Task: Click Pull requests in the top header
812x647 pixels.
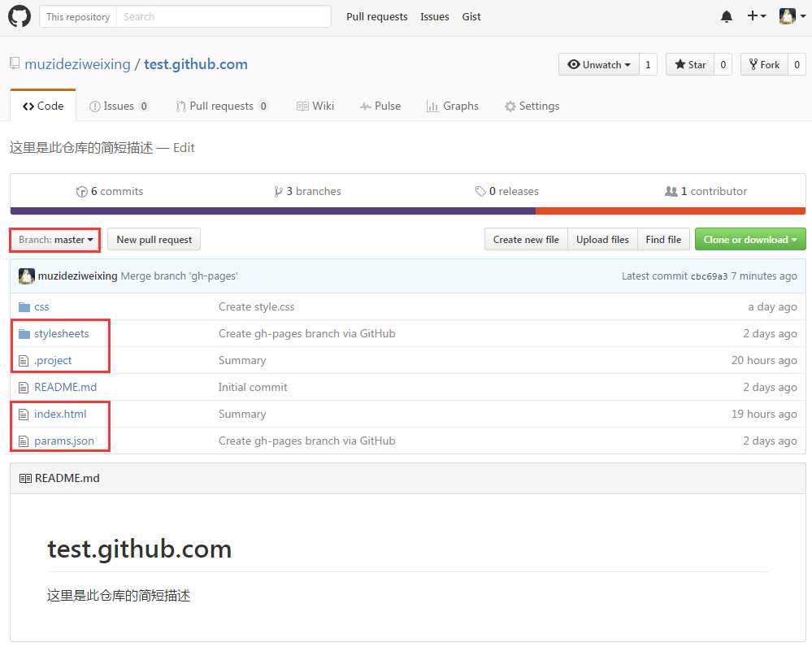Action: pyautogui.click(x=377, y=16)
